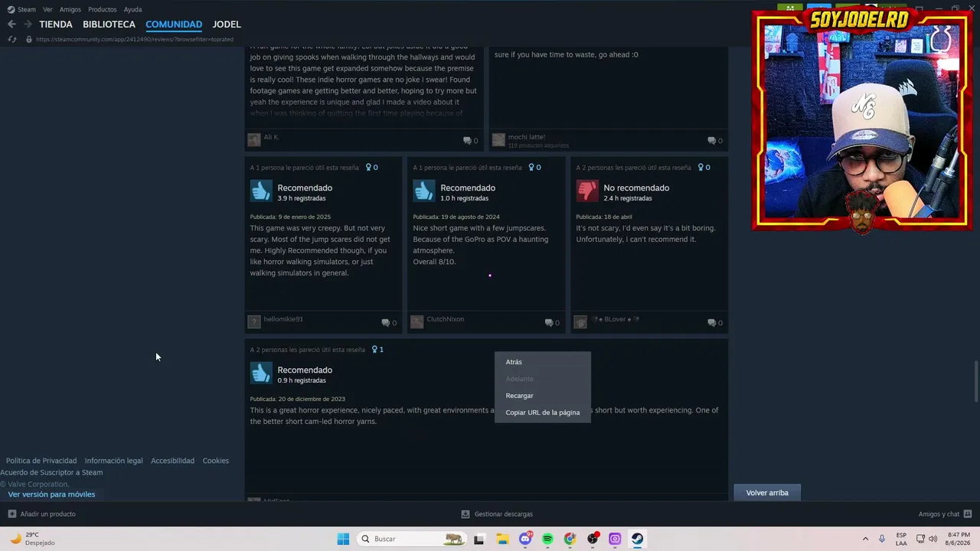Viewport: 980px width, 551px height.
Task: Open comments on mochi latte!'s review
Action: coord(715,141)
